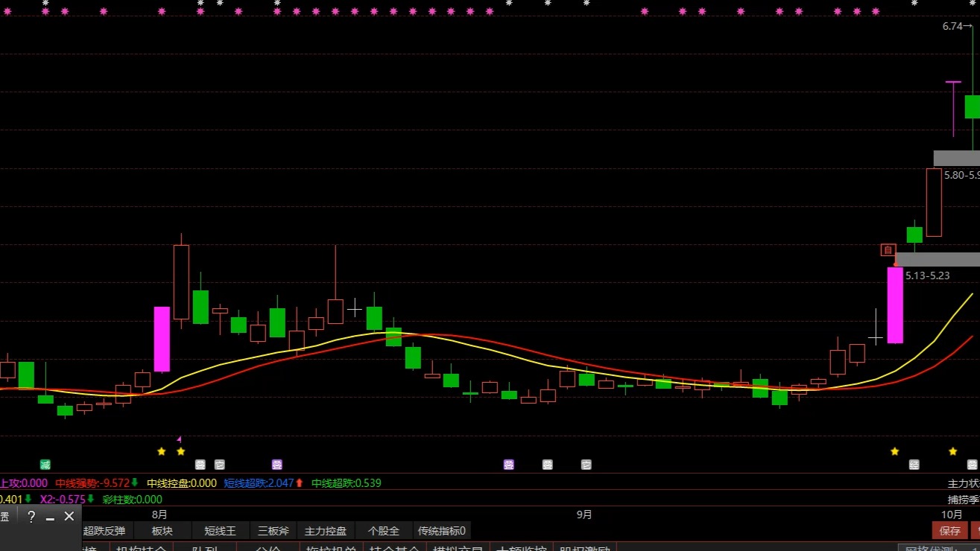The width and height of the screenshot is (980, 551).
Task: Click the 彩柱数:0.000 indicator value
Action: pyautogui.click(x=133, y=500)
